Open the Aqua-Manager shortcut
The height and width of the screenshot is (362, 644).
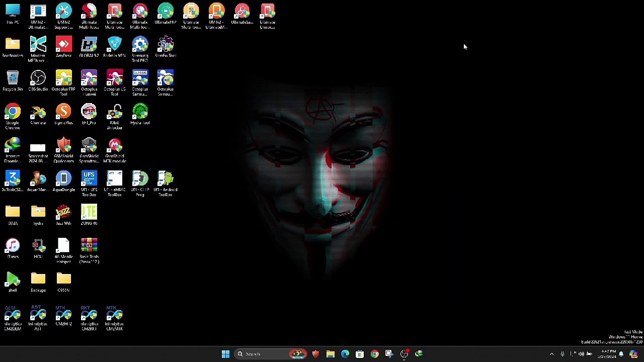point(38,182)
